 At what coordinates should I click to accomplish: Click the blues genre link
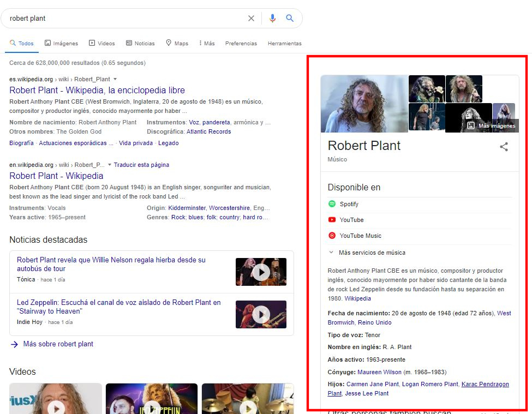click(196, 217)
